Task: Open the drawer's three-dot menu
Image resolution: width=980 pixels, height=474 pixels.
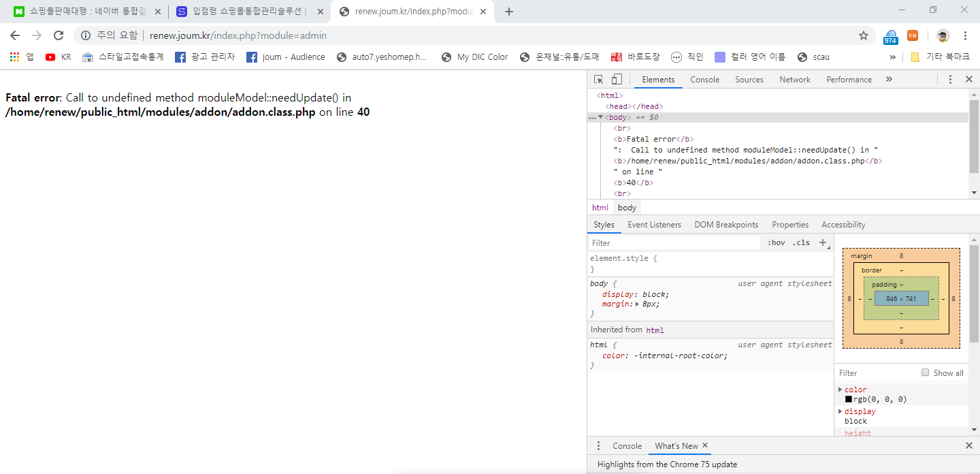Action: 598,446
